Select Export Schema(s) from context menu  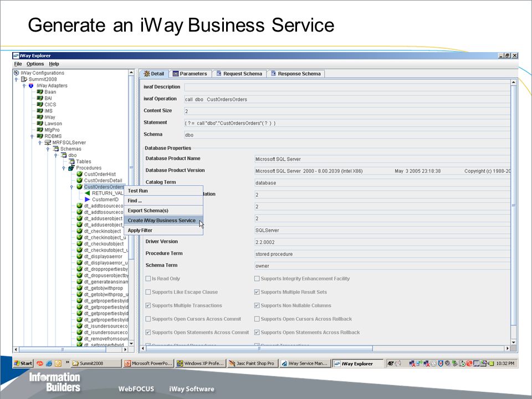pos(163,211)
